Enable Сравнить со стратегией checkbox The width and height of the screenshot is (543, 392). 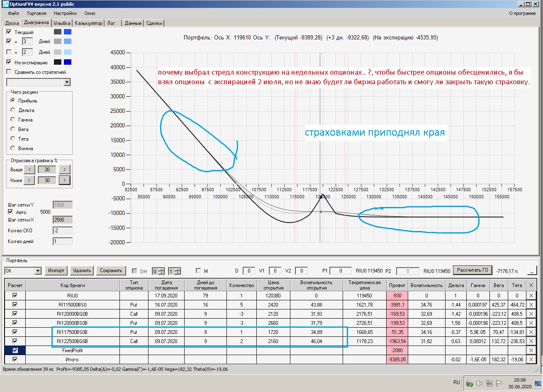[9, 72]
